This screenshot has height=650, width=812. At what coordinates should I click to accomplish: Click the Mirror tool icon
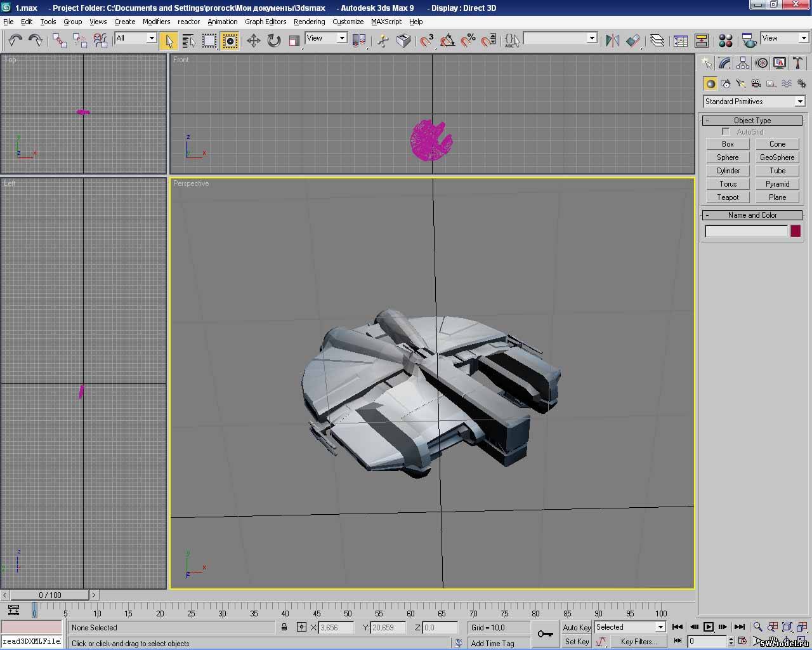(612, 41)
